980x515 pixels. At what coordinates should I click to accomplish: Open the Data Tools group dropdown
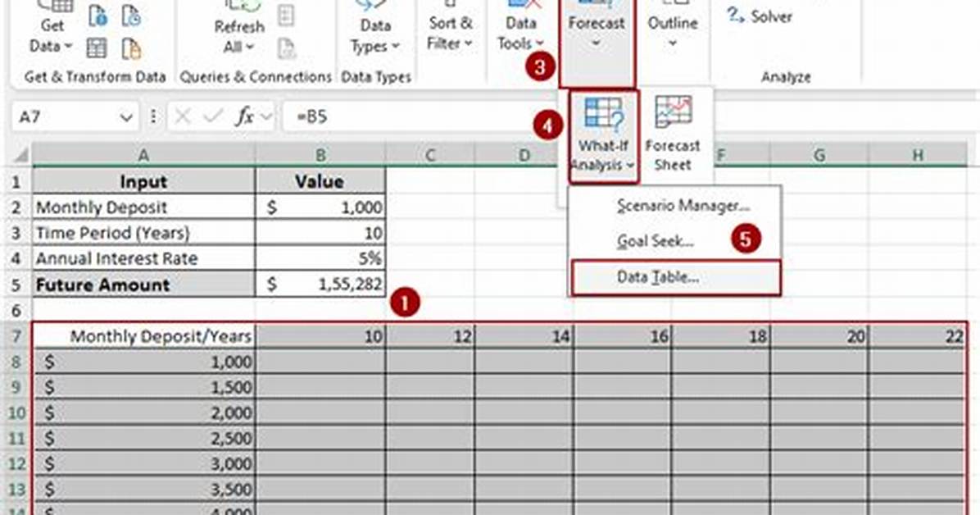(520, 28)
